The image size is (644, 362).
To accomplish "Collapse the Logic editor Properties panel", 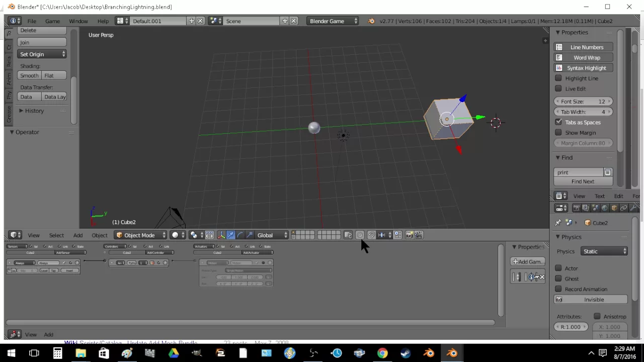I will coord(528,247).
